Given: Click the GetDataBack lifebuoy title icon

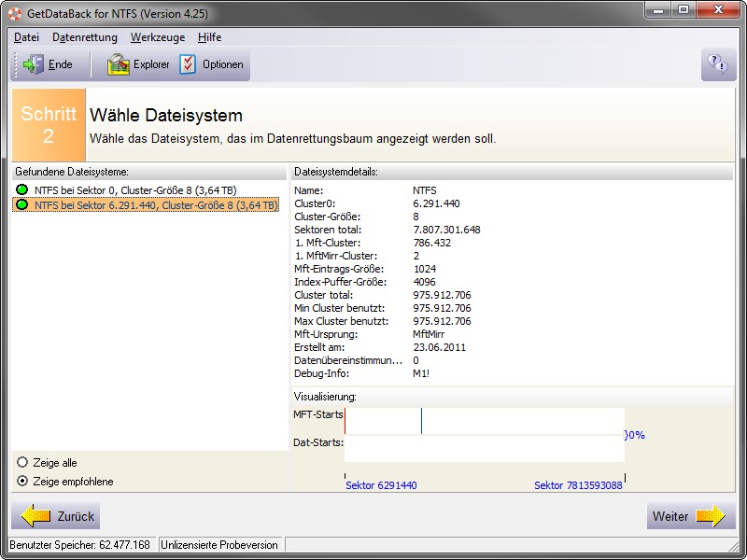Looking at the screenshot, I should tap(15, 13).
